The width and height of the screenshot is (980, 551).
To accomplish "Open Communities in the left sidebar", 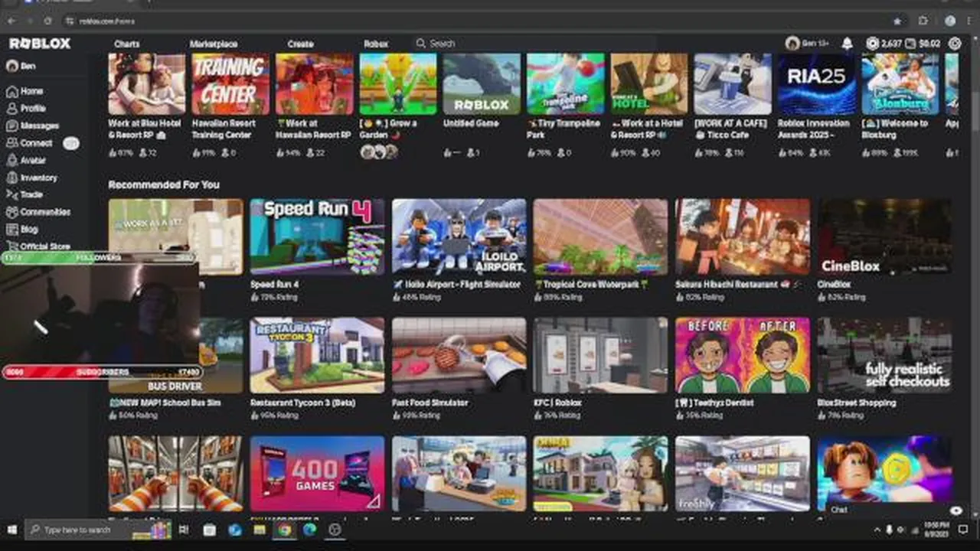I will (x=38, y=212).
